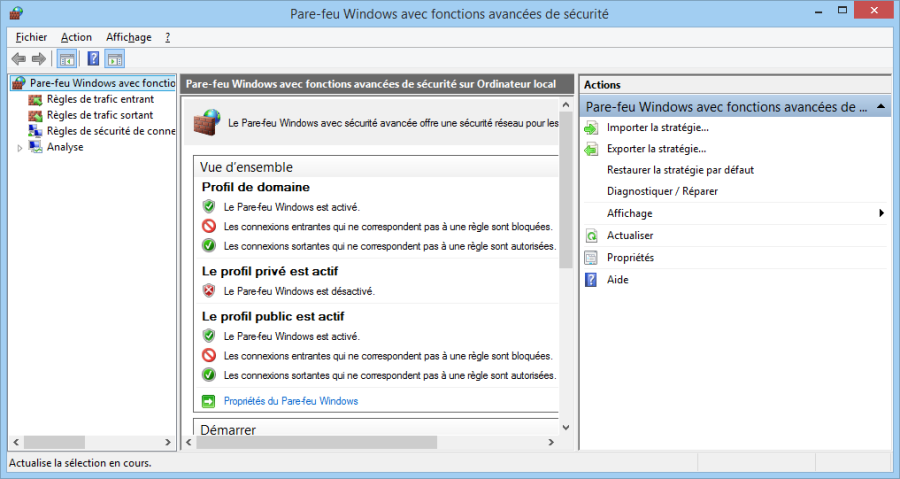Viewport: 900px width, 479px height.
Task: Open the Fichier menu
Action: 31,37
